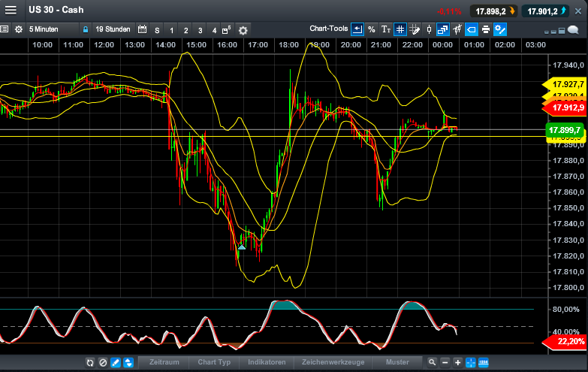Toggle the gear-and-pencil edit settings tool
Viewport: 588px width, 372px height.
click(x=500, y=29)
